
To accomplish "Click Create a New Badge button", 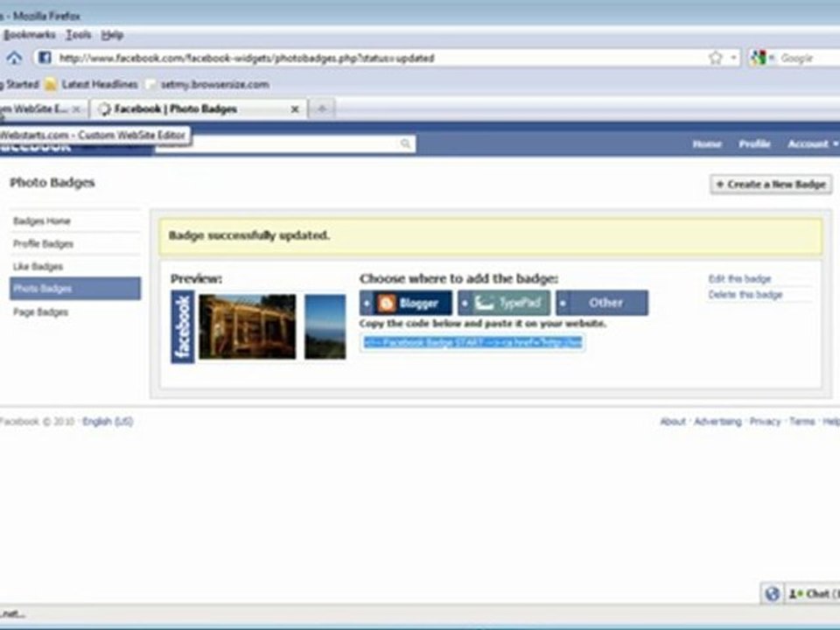I will (771, 185).
